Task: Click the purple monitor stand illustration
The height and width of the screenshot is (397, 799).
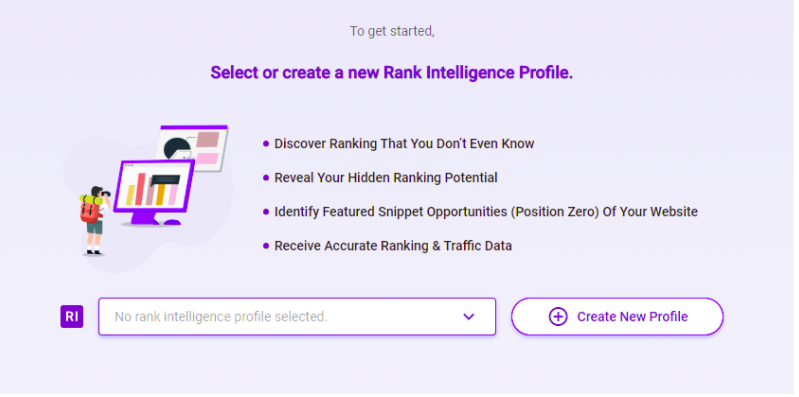Action: pos(149,219)
